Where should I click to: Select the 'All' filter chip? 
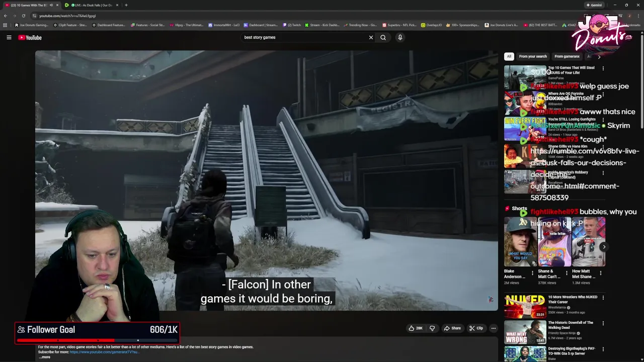tap(509, 56)
